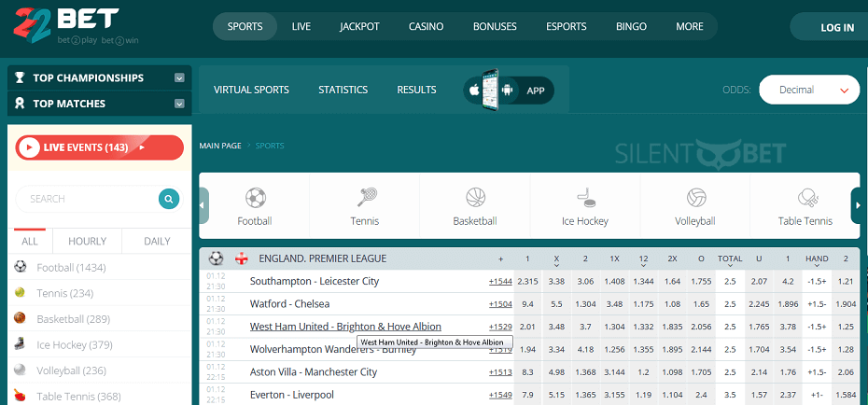Open the JACKPOT menu
868x405 pixels.
[x=359, y=26]
